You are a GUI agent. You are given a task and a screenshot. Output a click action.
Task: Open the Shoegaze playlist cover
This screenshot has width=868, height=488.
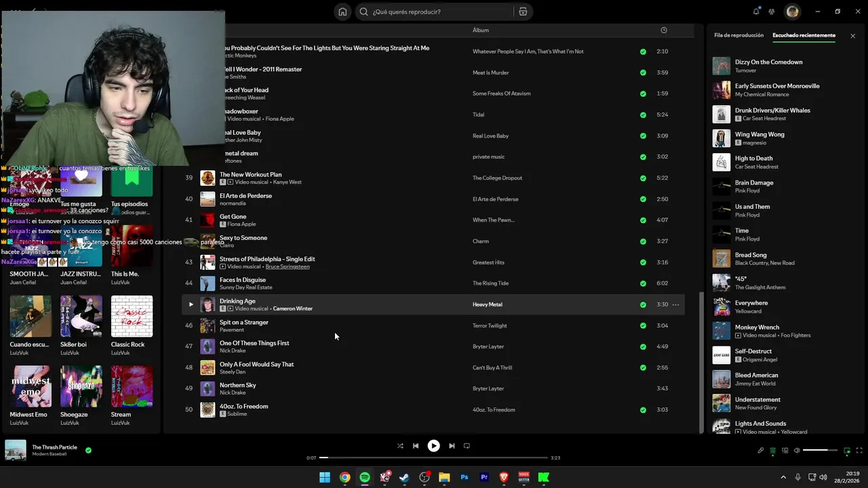[x=81, y=386]
